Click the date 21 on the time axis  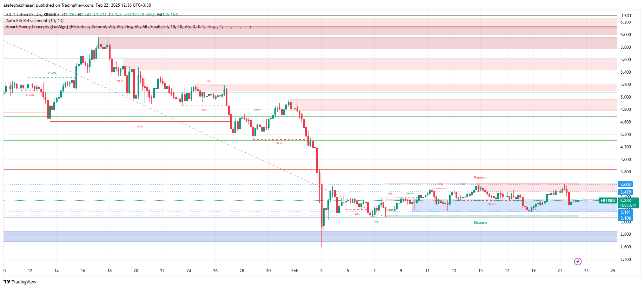(x=560, y=271)
